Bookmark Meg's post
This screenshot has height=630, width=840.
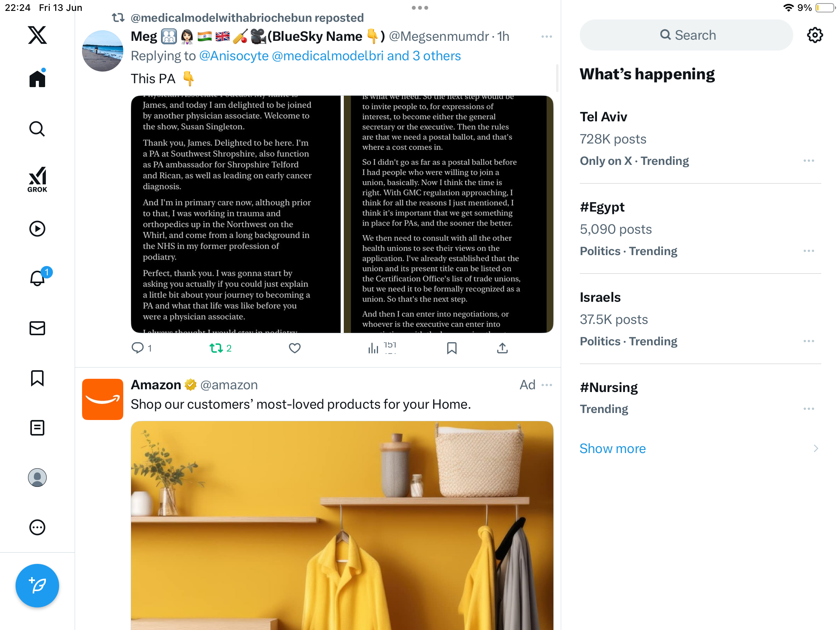coord(451,348)
